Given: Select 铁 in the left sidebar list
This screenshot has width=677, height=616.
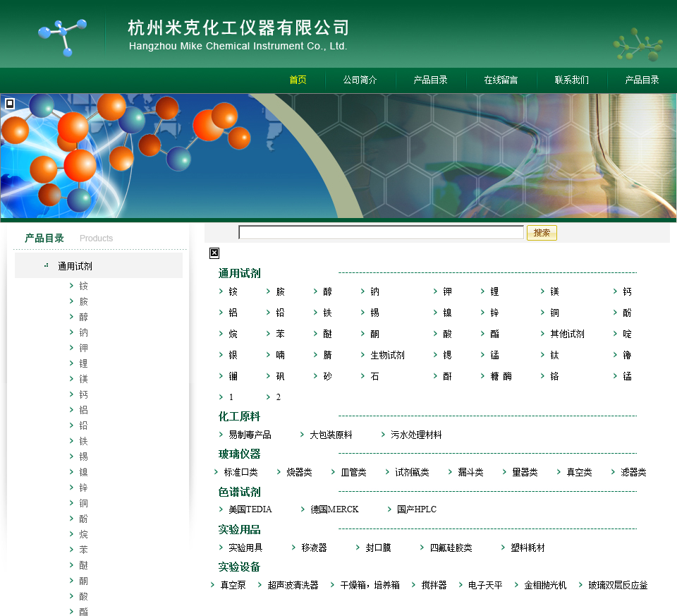Looking at the screenshot, I should (x=83, y=441).
